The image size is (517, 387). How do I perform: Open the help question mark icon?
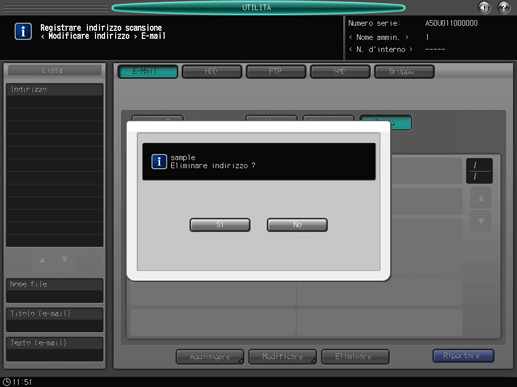(504, 7)
